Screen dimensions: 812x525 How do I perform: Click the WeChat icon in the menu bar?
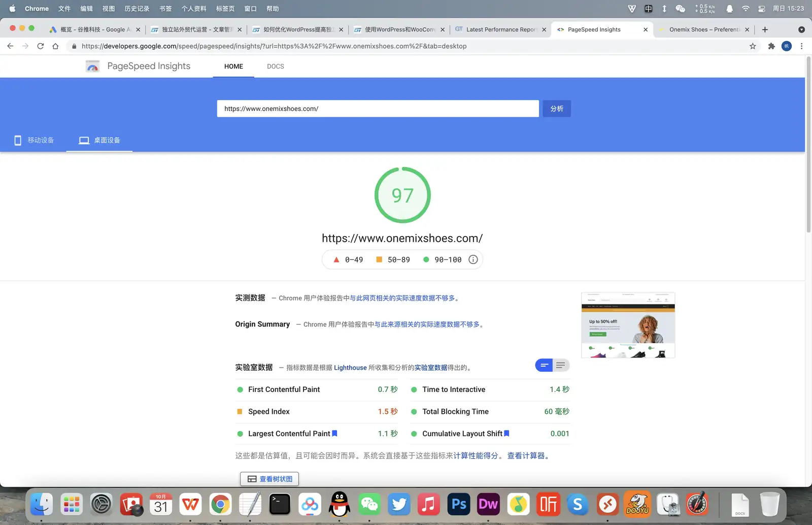(x=681, y=9)
